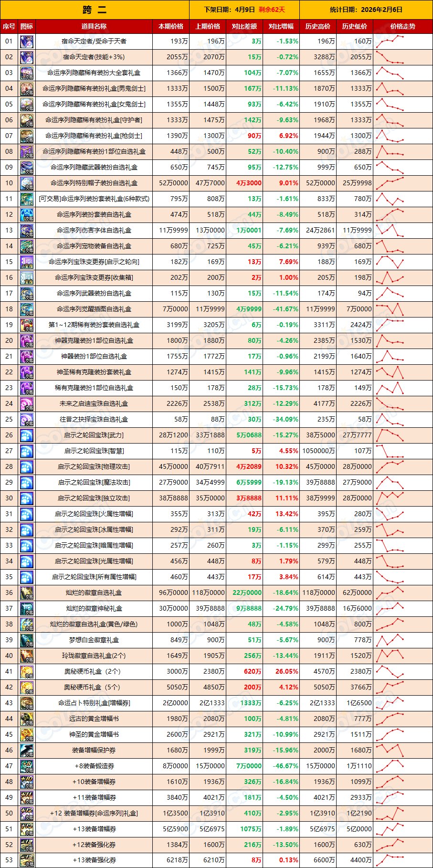Click the +13 icon in row 51 装备增幅券
Image resolution: width=433 pixels, height=868 pixels.
27,829
